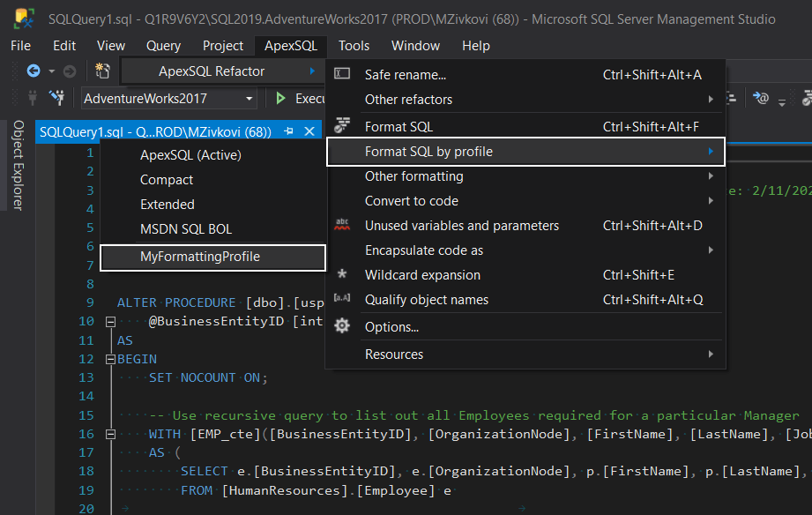Open the Tools menu
The width and height of the screenshot is (812, 515).
(x=353, y=46)
